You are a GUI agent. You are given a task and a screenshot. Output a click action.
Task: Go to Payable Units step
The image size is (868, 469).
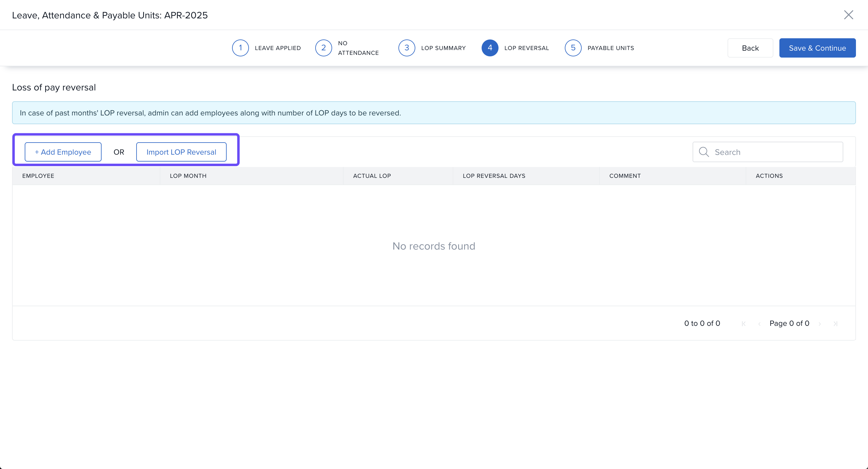(x=611, y=48)
